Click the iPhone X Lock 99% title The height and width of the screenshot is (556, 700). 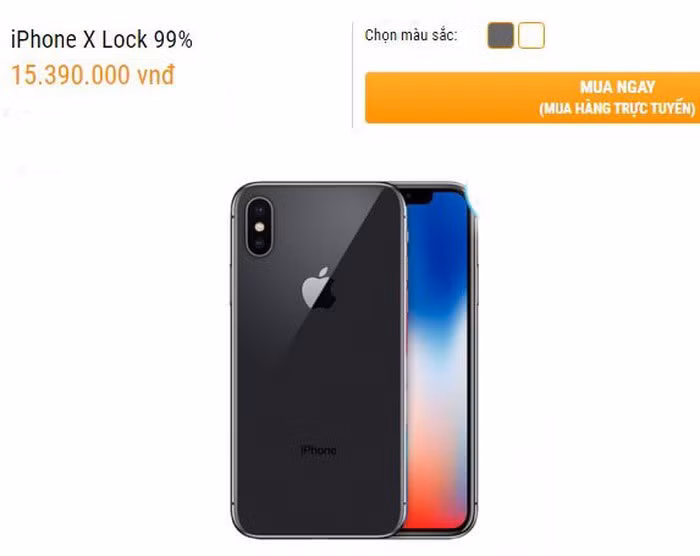102,39
